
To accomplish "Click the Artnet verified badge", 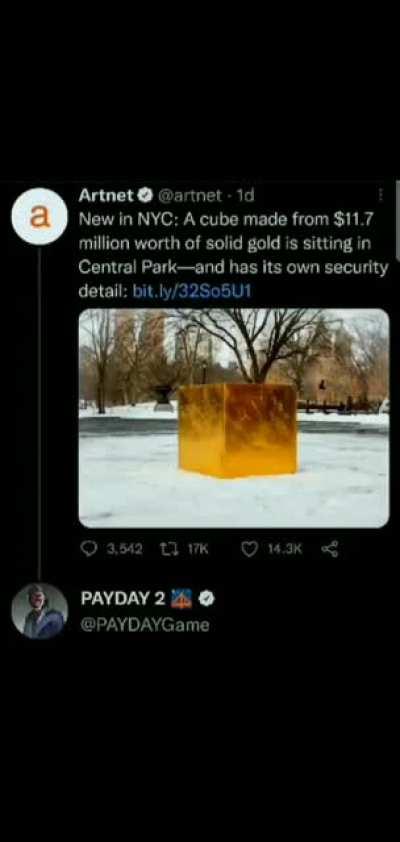I will coord(146,196).
